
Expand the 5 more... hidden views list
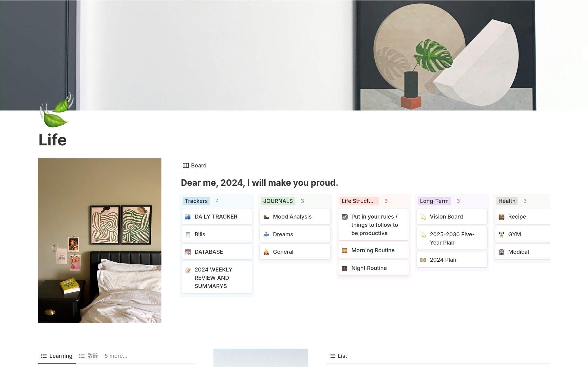click(x=116, y=356)
